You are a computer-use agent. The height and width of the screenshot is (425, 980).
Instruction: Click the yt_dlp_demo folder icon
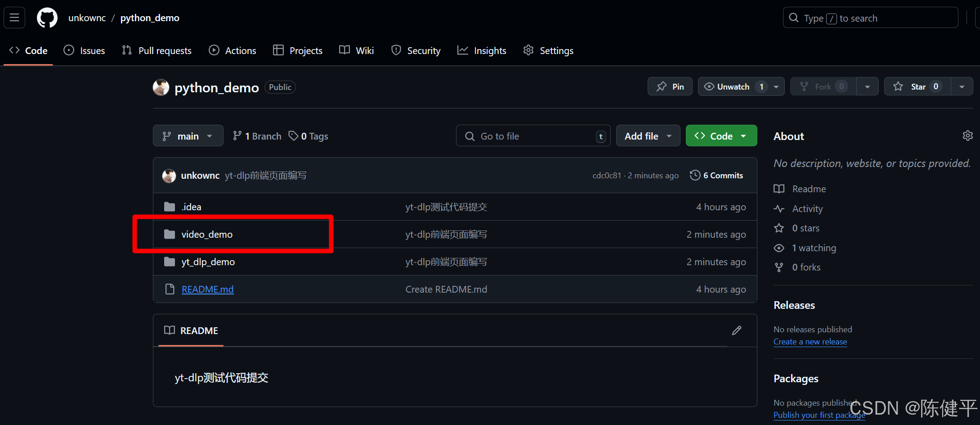[x=170, y=262]
